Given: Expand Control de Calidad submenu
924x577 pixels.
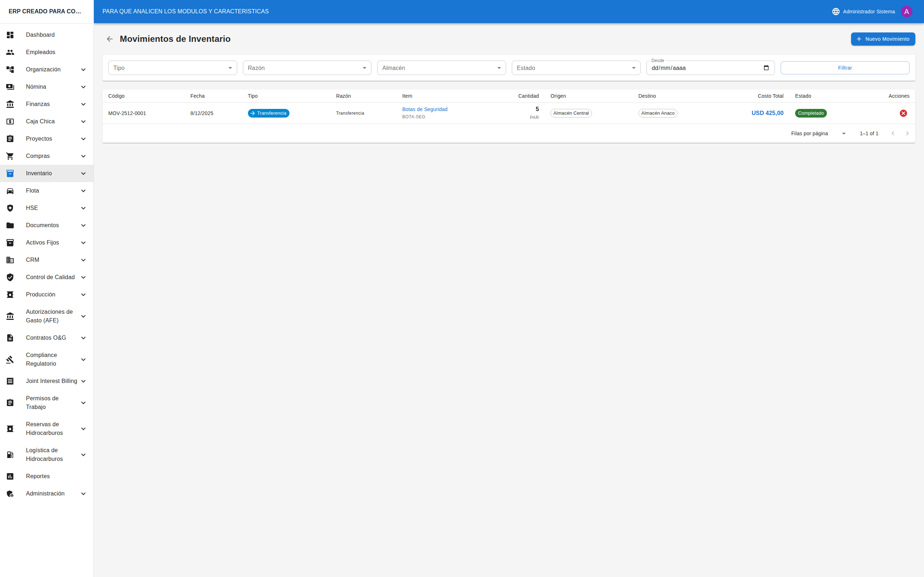Looking at the screenshot, I should pos(83,277).
